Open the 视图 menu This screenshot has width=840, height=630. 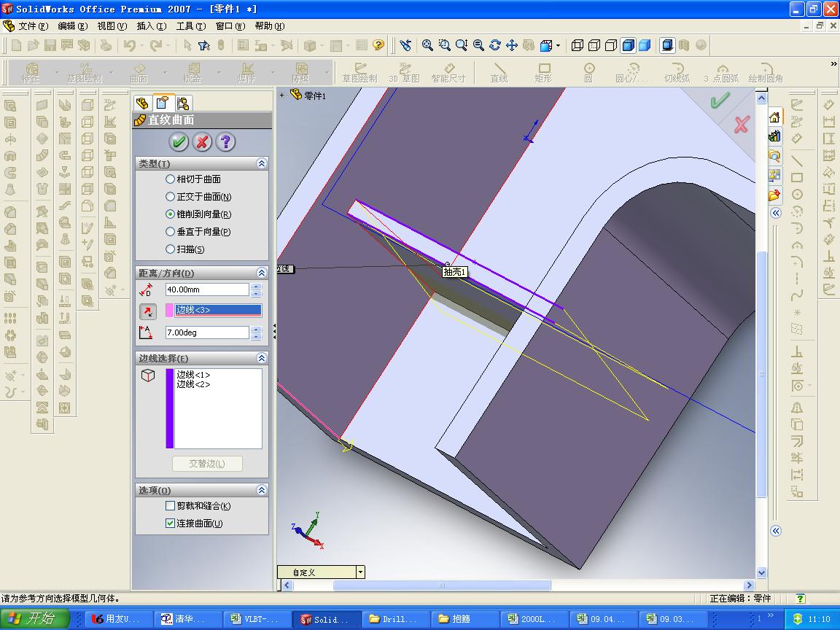pyautogui.click(x=112, y=26)
